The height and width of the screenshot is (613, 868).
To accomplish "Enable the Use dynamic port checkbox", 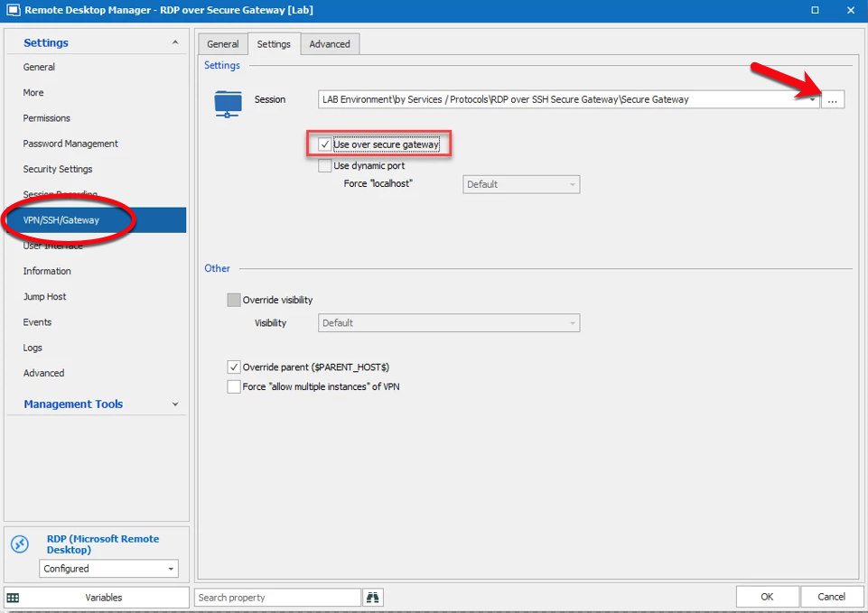I will pos(325,166).
